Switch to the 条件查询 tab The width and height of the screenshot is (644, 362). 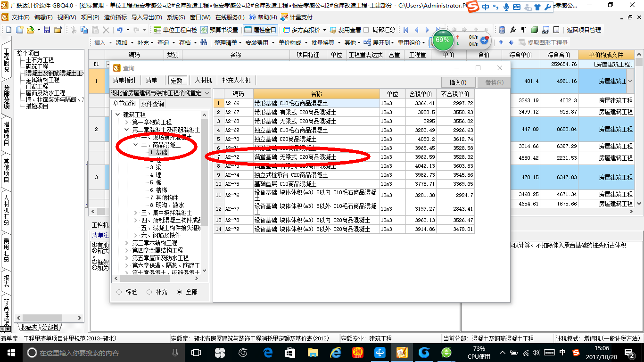(x=153, y=104)
